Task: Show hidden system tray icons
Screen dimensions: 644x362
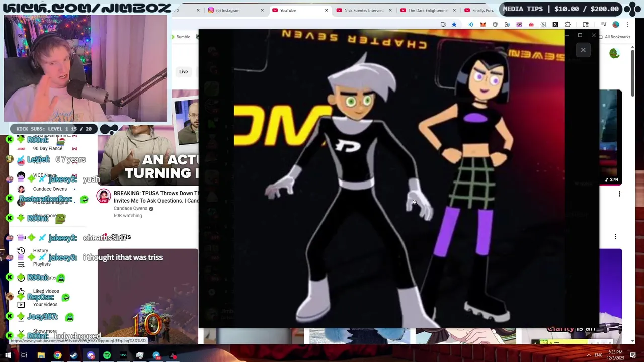Action: coord(588,355)
